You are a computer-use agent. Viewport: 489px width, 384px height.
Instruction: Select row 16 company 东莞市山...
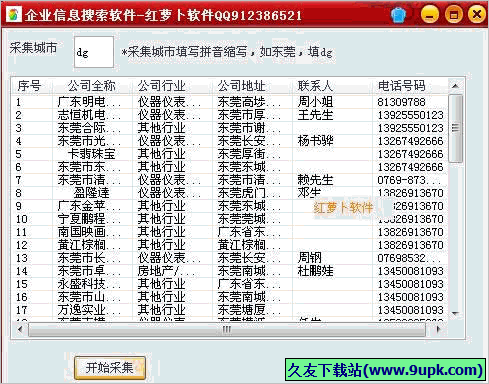coord(89,297)
